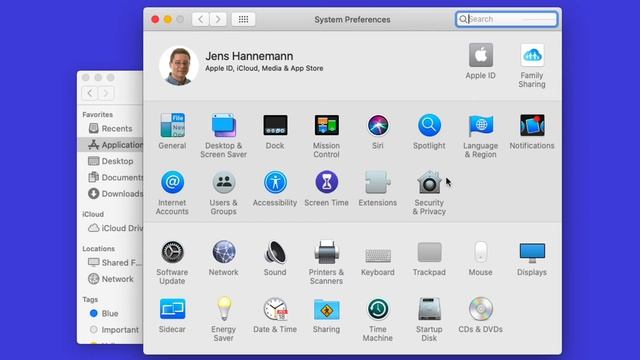Select Shared folder in Finder Locations
The image size is (640, 360).
click(111, 262)
